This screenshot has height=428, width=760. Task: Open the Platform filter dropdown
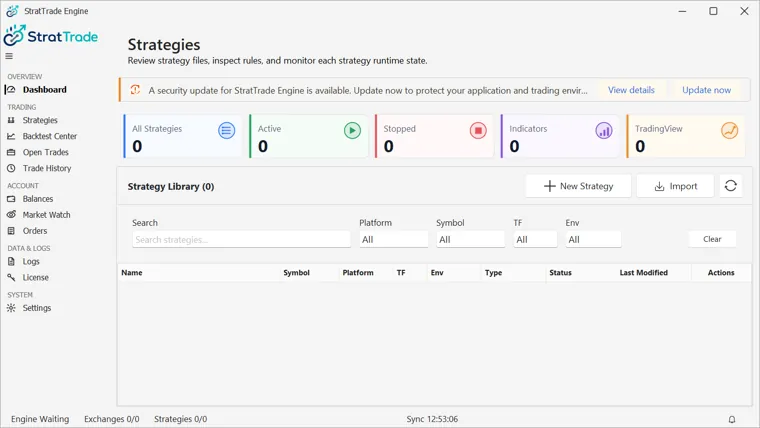[394, 239]
